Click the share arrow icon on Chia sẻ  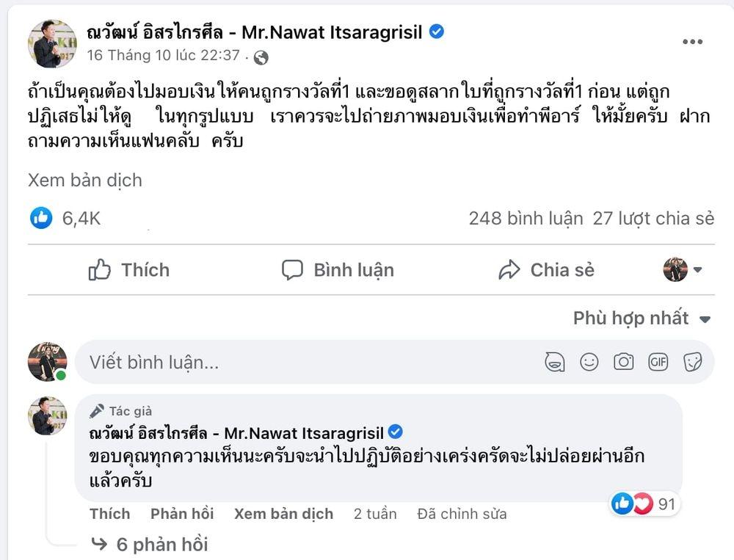pyautogui.click(x=508, y=270)
